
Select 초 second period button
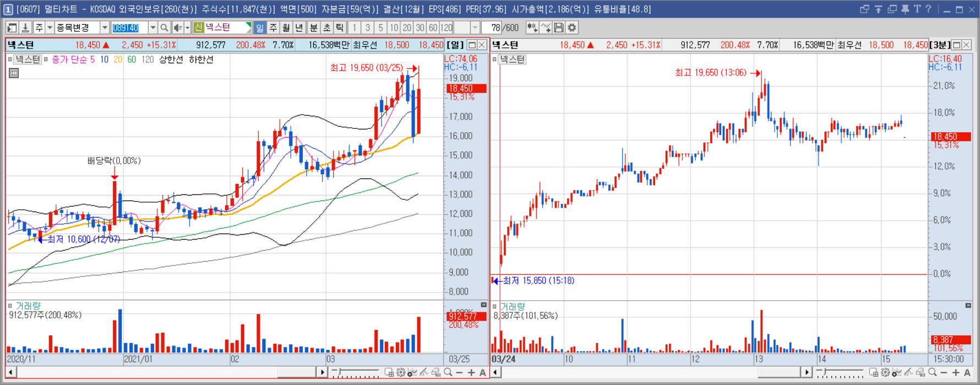(326, 28)
